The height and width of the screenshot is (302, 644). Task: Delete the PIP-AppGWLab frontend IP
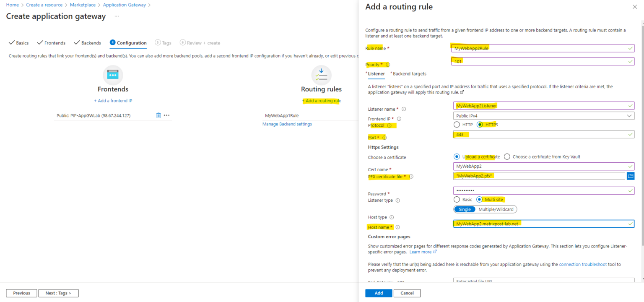click(x=159, y=115)
